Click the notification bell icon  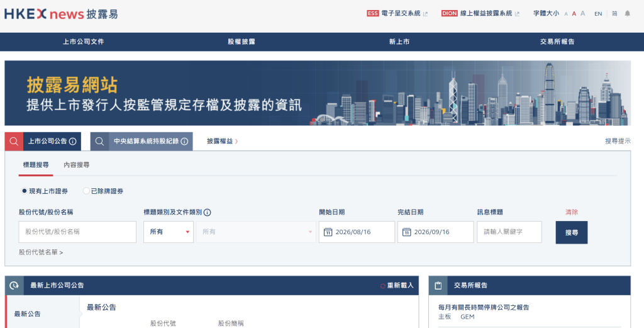coord(627,14)
